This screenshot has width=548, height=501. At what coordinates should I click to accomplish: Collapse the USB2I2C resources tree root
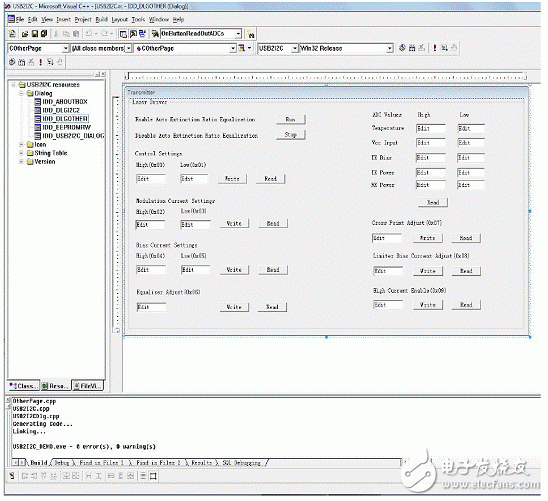[13, 85]
